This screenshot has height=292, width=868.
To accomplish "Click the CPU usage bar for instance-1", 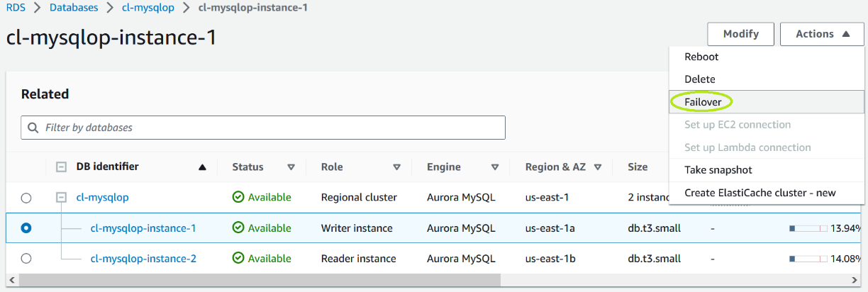I will 808,228.
